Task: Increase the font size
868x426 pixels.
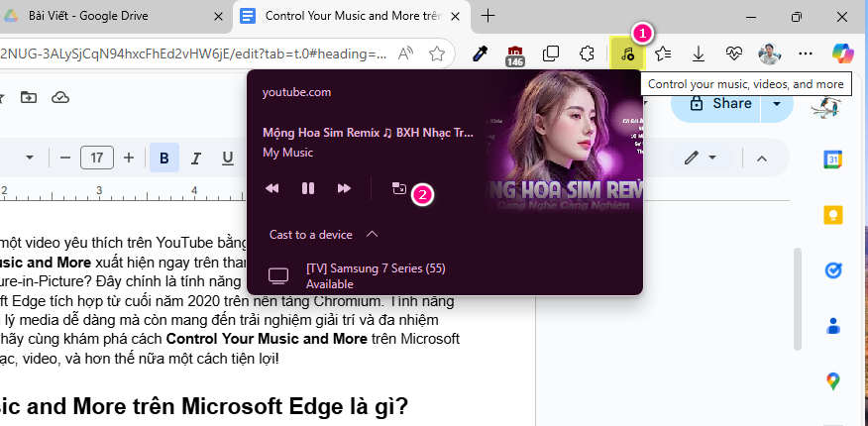Action: [x=129, y=159]
